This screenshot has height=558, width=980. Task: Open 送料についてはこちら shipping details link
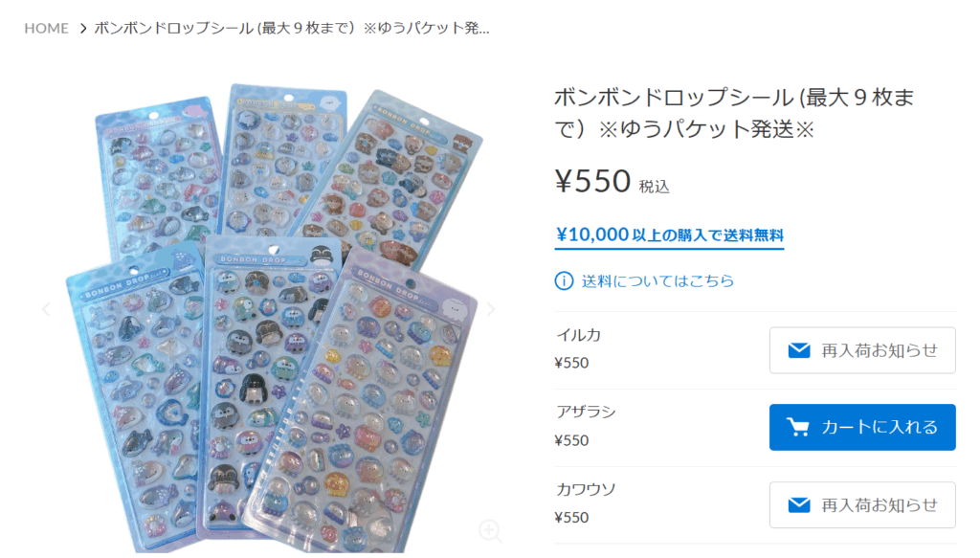click(x=657, y=281)
